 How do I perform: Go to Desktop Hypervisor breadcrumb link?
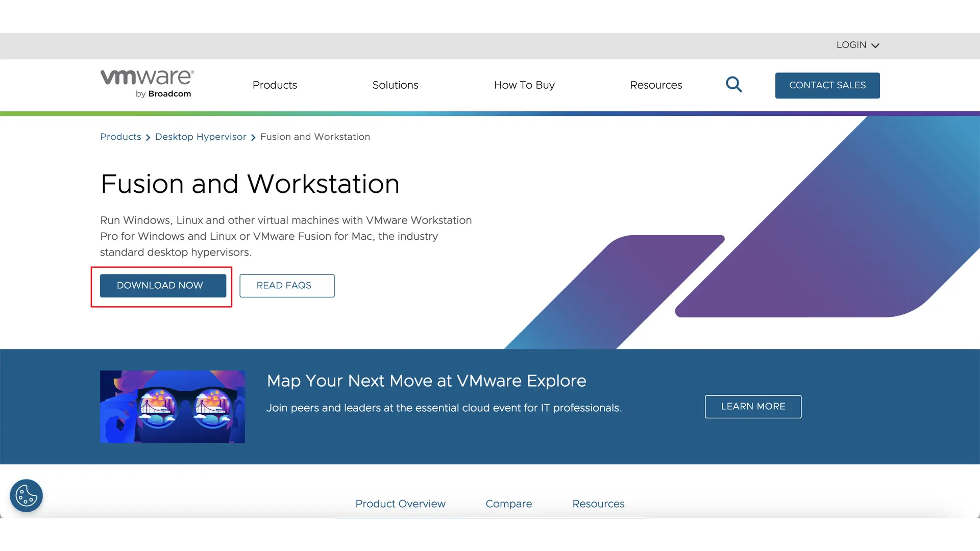click(x=201, y=137)
